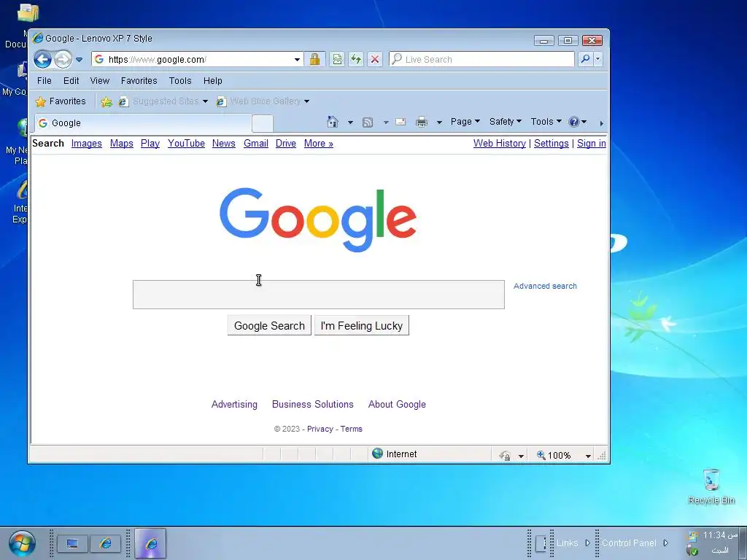Open the Tools command bar menu
The width and height of the screenshot is (747, 560).
pyautogui.click(x=546, y=122)
